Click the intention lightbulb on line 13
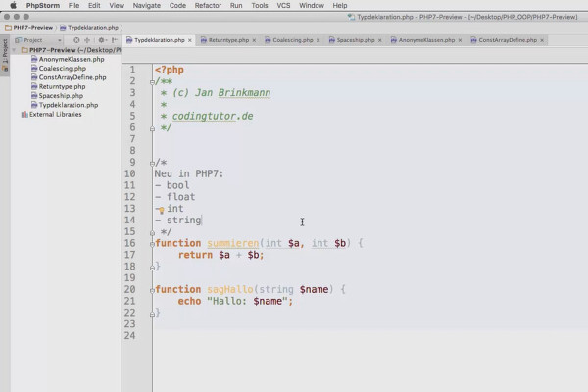Screen dimensions: 588x392 pos(161,210)
